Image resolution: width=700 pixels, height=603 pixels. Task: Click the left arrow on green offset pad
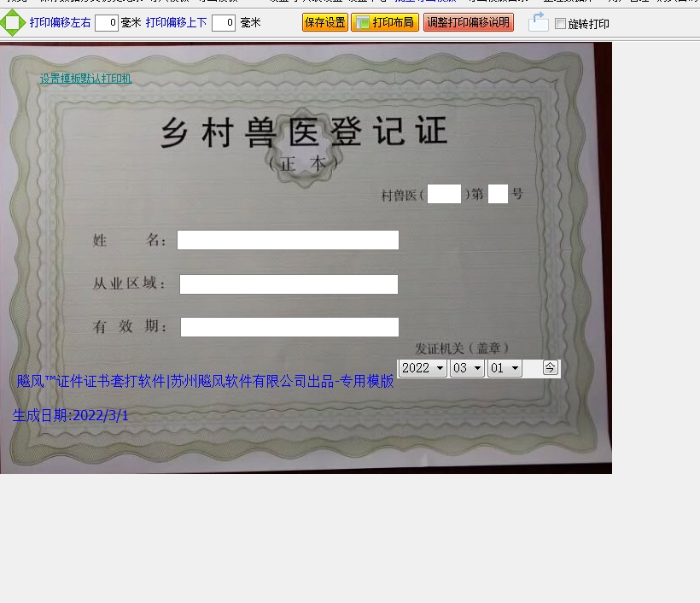pyautogui.click(x=3, y=23)
